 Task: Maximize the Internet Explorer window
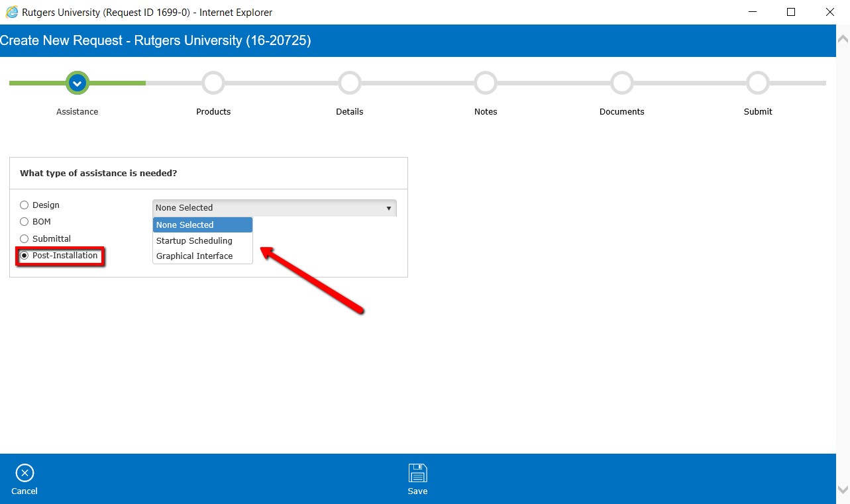[791, 12]
